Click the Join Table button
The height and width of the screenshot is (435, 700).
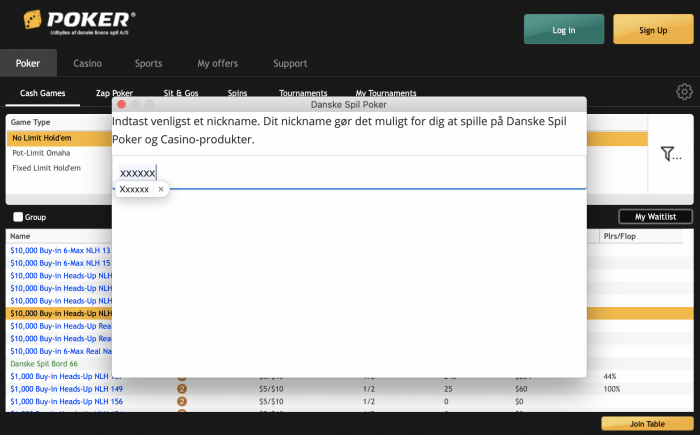point(647,423)
